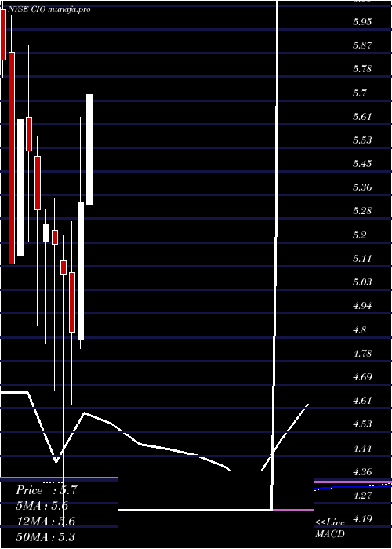The width and height of the screenshot is (392, 549).
Task: Click the 5.2 price axis label
Action: tap(360, 235)
